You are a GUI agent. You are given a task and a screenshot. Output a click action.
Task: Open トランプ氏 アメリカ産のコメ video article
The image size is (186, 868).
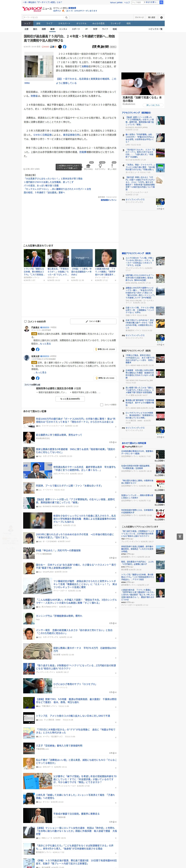click(x=73, y=715)
